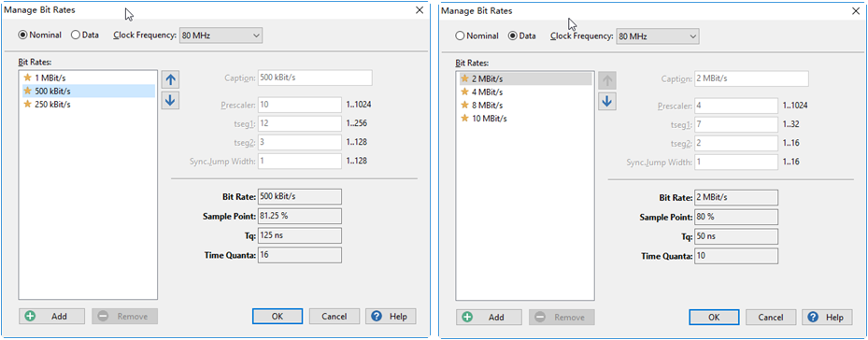Click move-down arrow in right dialog

point(607,101)
